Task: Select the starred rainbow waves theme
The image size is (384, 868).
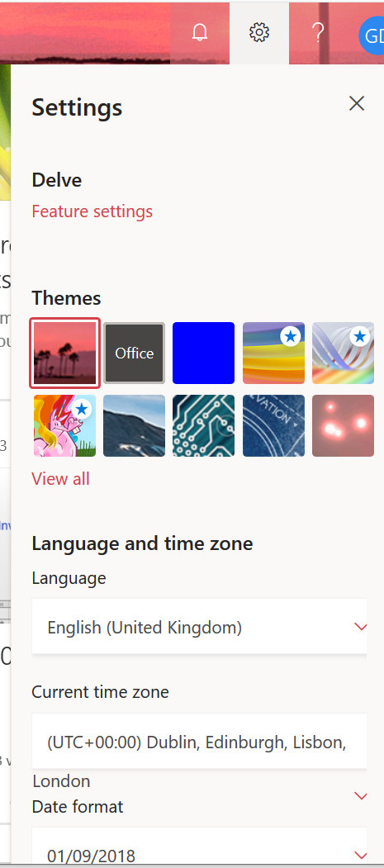Action: pos(273,353)
